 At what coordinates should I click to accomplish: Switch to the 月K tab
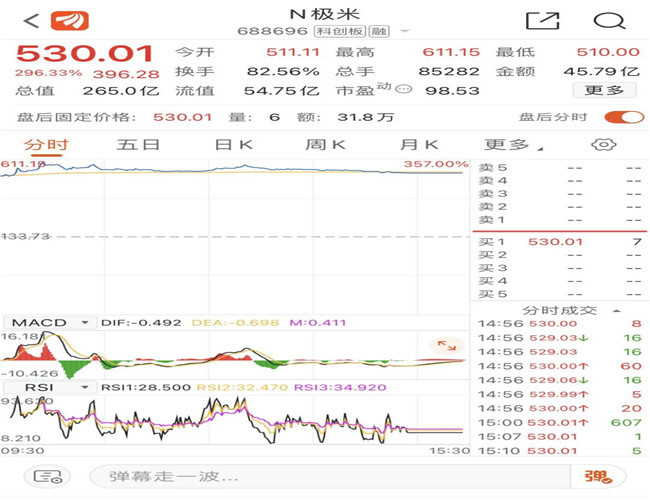click(419, 145)
